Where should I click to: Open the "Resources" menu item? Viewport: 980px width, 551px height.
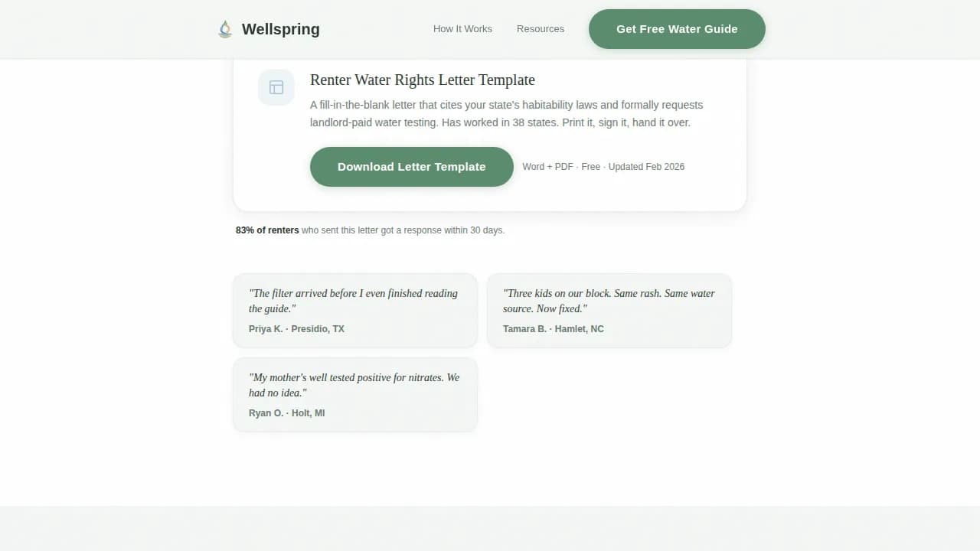click(x=541, y=28)
